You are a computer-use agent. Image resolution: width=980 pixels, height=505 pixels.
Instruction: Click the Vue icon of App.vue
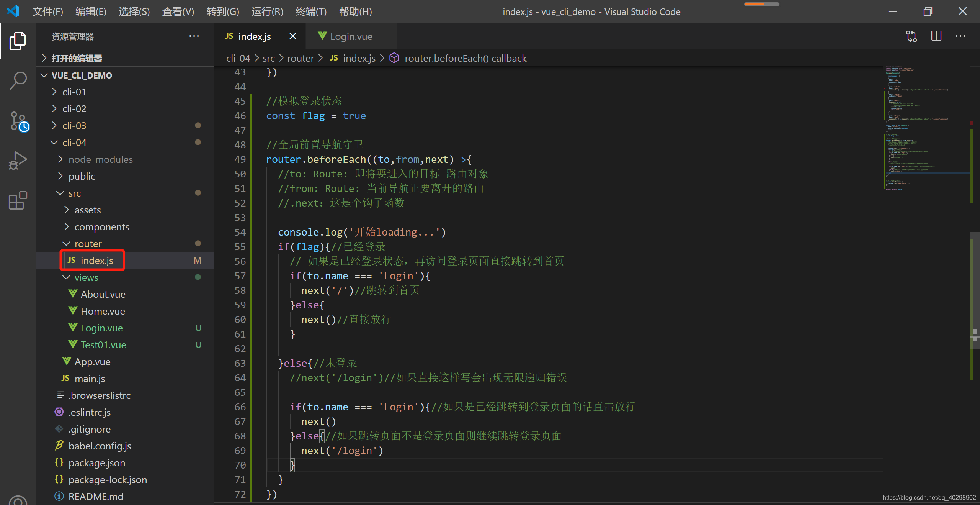pyautogui.click(x=66, y=362)
